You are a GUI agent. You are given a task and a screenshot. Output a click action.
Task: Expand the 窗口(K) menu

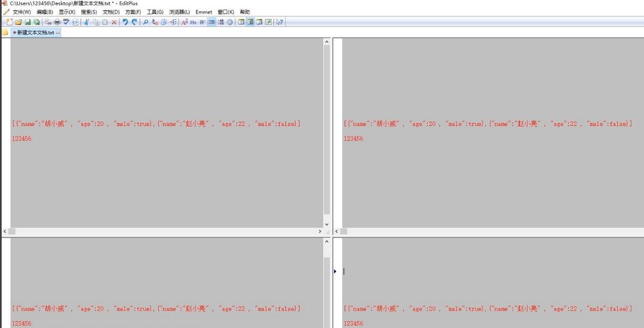click(226, 12)
